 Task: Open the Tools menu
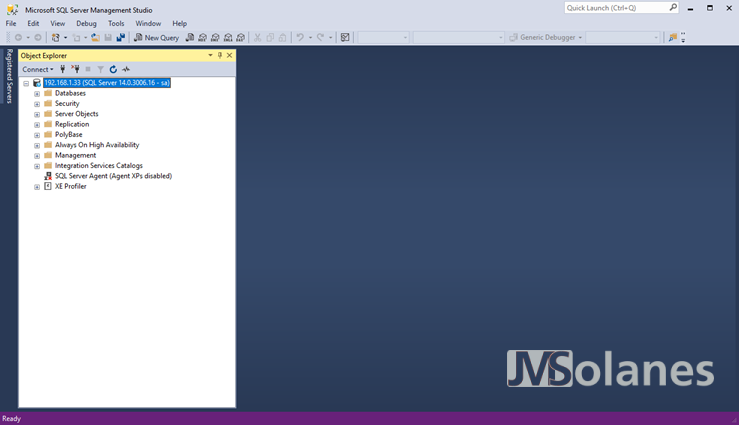click(116, 23)
